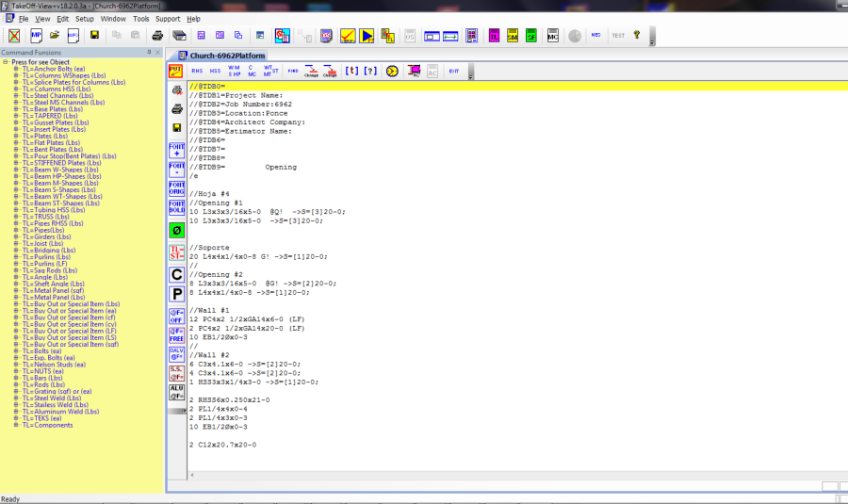The image size is (848, 504).
Task: Click the blue play arrow icon
Action: [367, 36]
